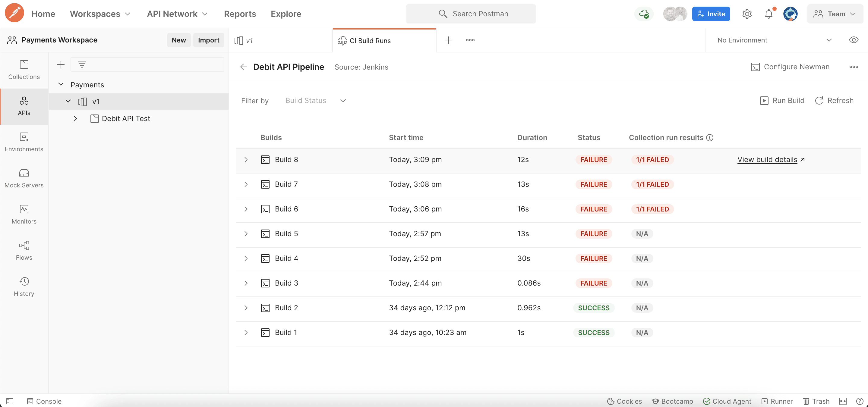Open the Build Status filter dropdown
Viewport: 868px width, 407px height.
click(315, 101)
